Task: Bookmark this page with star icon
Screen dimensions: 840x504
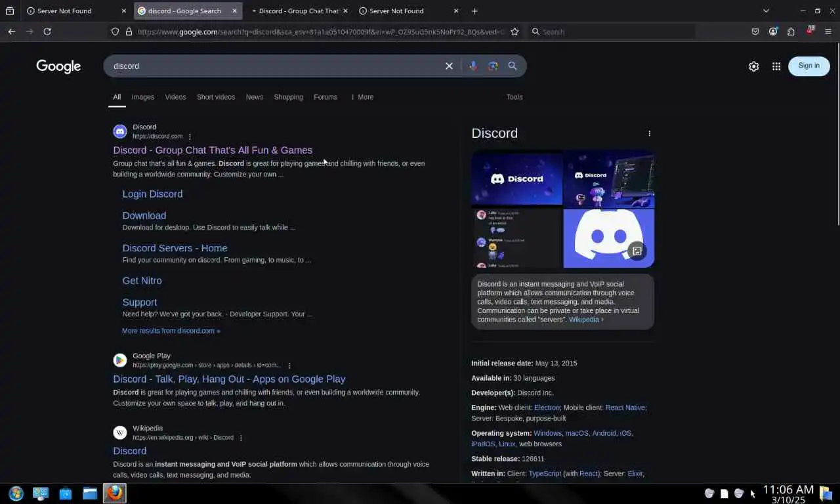Action: (514, 31)
